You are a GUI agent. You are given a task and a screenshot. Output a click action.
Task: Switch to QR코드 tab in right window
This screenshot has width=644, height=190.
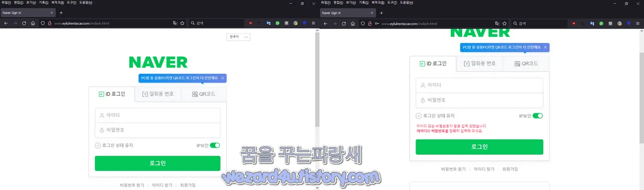[526, 64]
